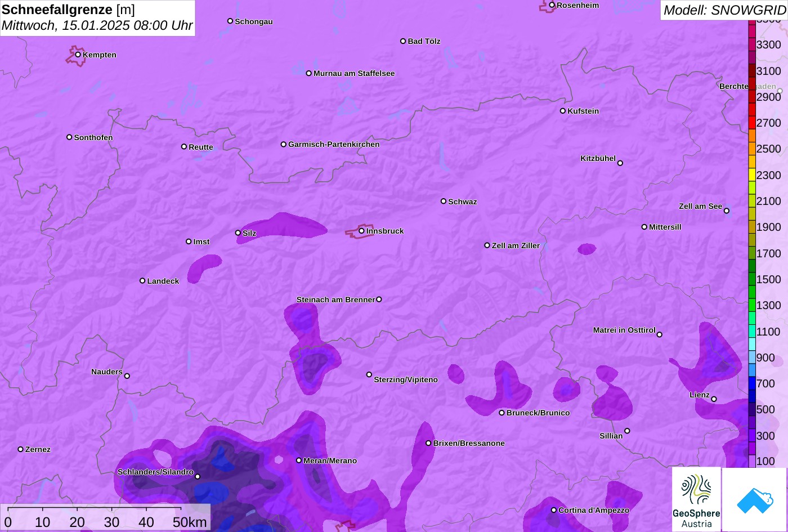Click the 50km scale bar label

point(190,522)
